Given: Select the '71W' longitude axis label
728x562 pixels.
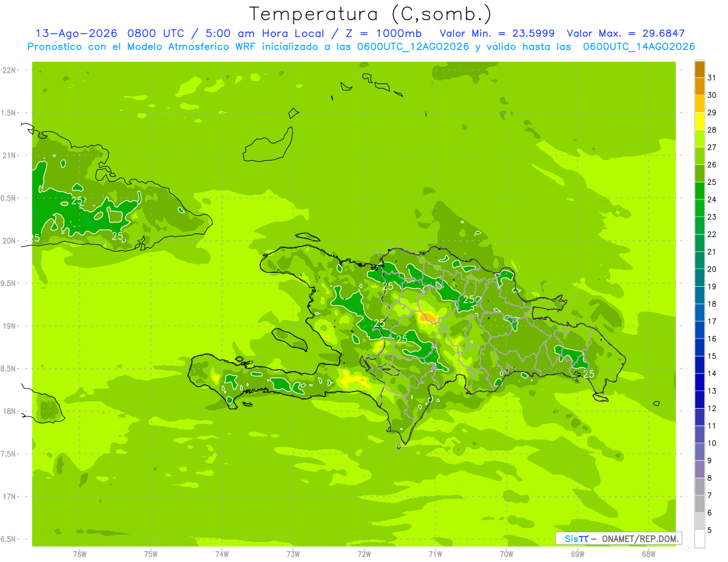Looking at the screenshot, I should click(435, 554).
